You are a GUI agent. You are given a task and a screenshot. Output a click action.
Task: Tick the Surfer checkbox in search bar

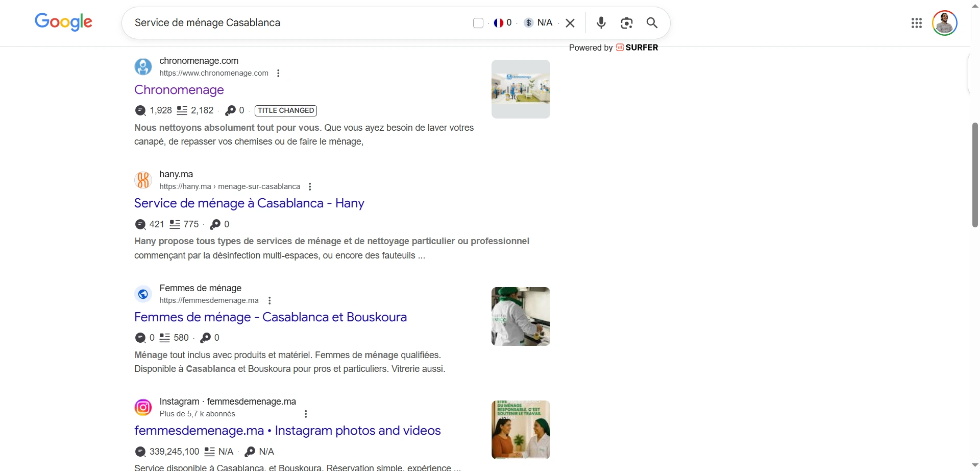[478, 23]
